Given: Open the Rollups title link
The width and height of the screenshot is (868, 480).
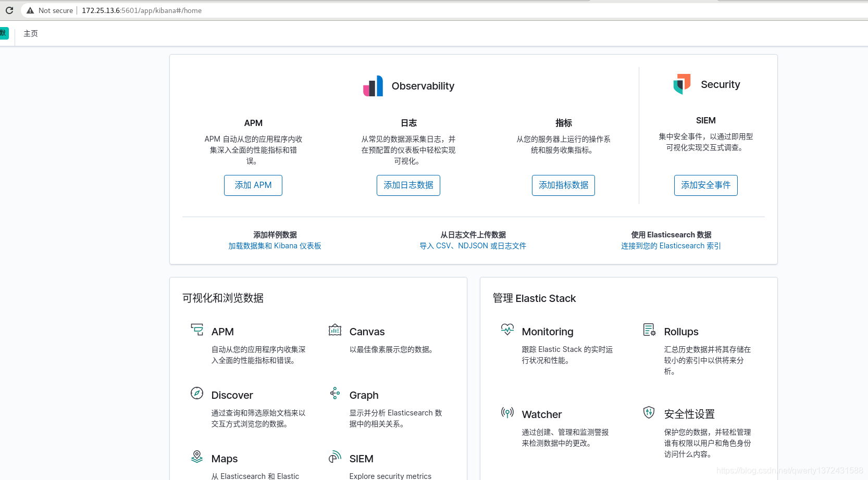Looking at the screenshot, I should point(681,332).
